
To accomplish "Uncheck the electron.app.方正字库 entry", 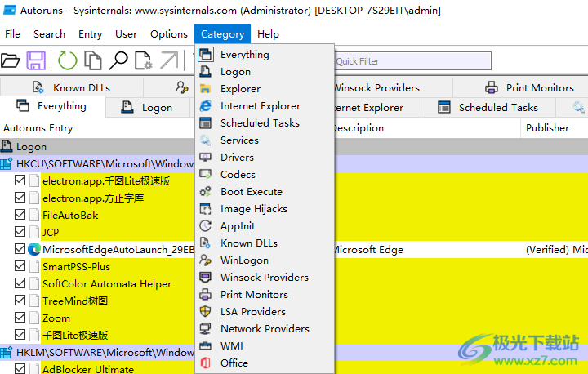I will [x=20, y=198].
